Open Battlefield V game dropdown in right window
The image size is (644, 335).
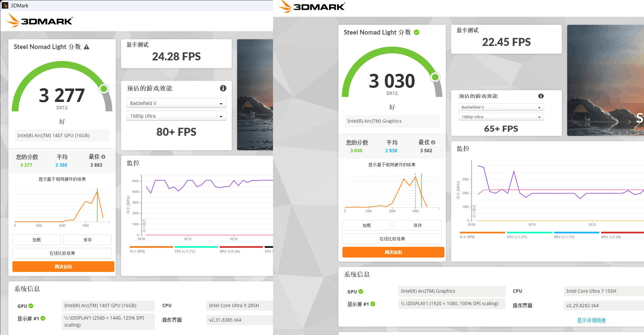[x=501, y=107]
